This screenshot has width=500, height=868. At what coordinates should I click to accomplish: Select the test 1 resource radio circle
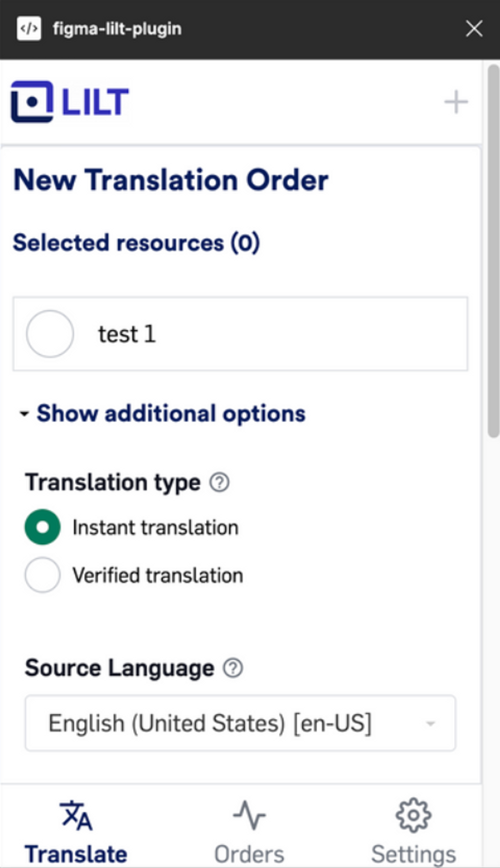tap(50, 334)
